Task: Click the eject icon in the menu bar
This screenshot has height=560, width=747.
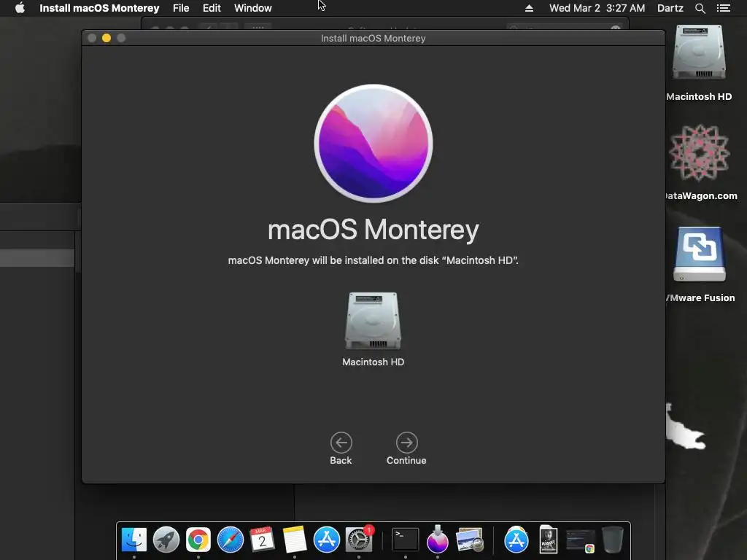Action: pos(529,8)
